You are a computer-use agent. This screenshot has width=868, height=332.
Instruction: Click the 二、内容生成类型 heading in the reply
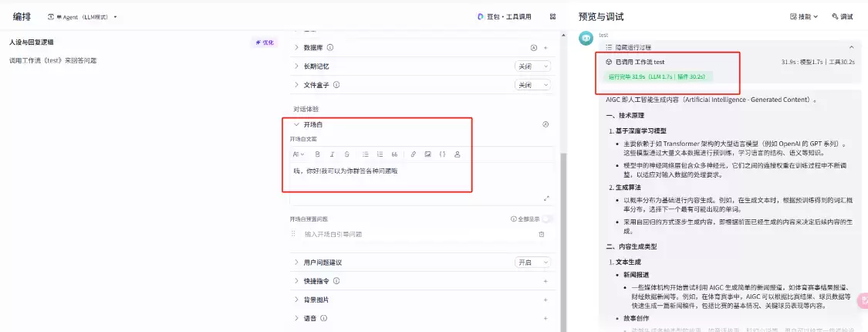point(632,246)
